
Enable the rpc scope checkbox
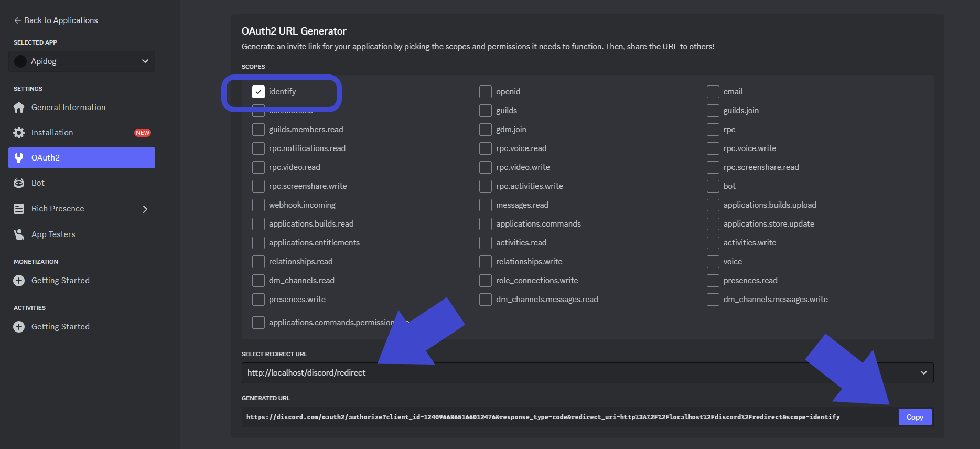713,130
